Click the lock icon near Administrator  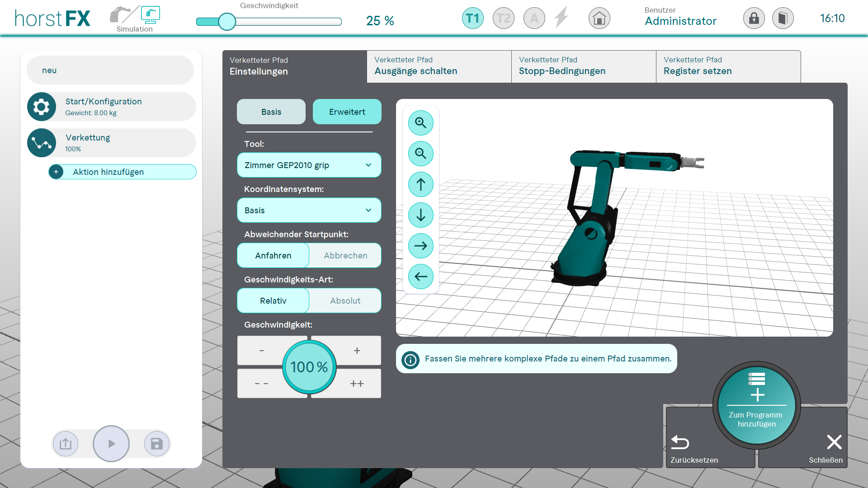(754, 19)
